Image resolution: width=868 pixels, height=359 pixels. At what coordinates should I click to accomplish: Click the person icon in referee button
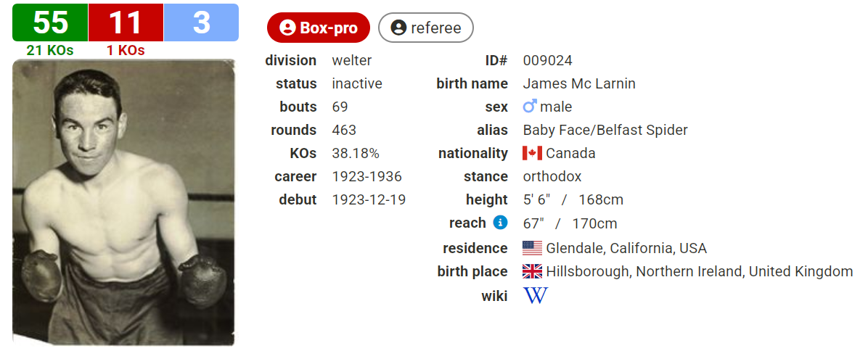click(398, 28)
